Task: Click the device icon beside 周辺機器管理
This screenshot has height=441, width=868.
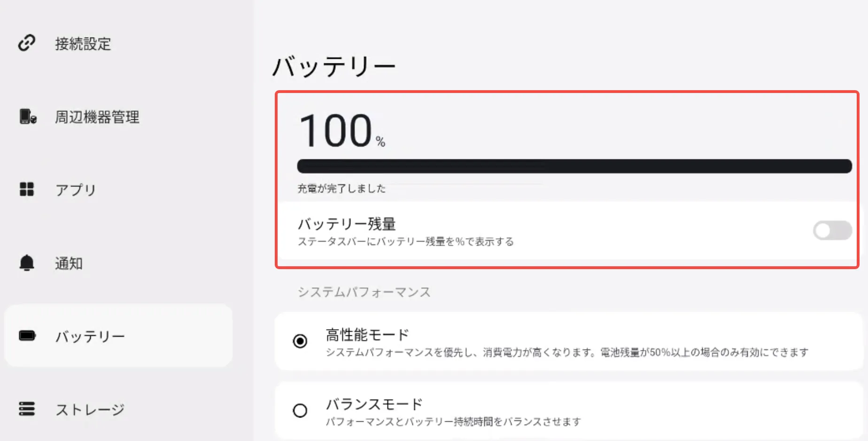Action: tap(28, 116)
